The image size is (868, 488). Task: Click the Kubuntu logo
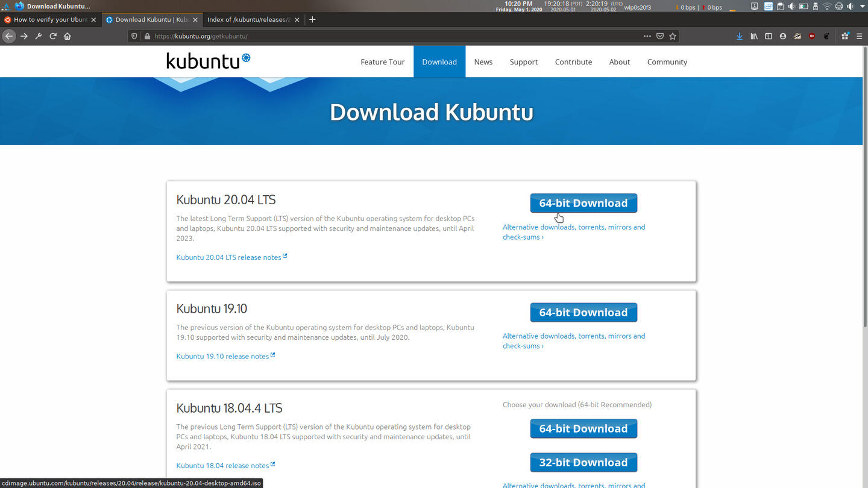[208, 60]
